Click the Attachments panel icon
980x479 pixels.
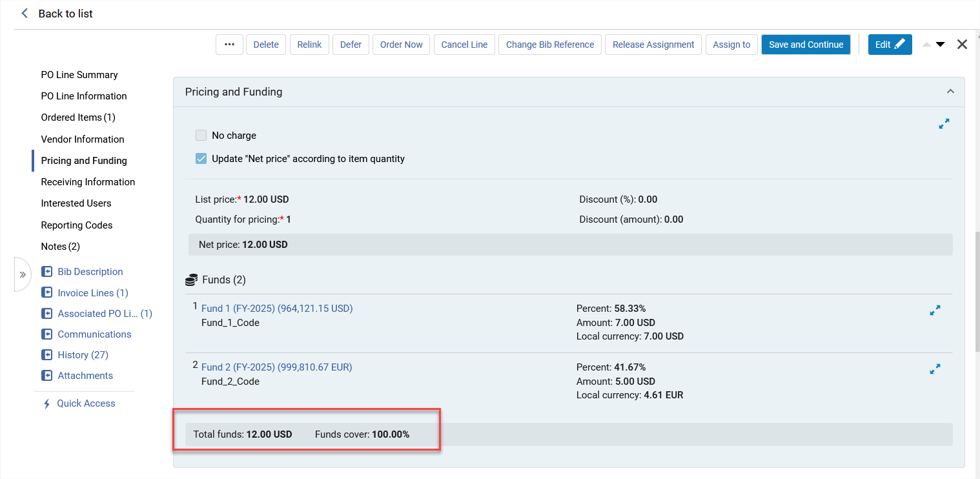tap(46, 375)
